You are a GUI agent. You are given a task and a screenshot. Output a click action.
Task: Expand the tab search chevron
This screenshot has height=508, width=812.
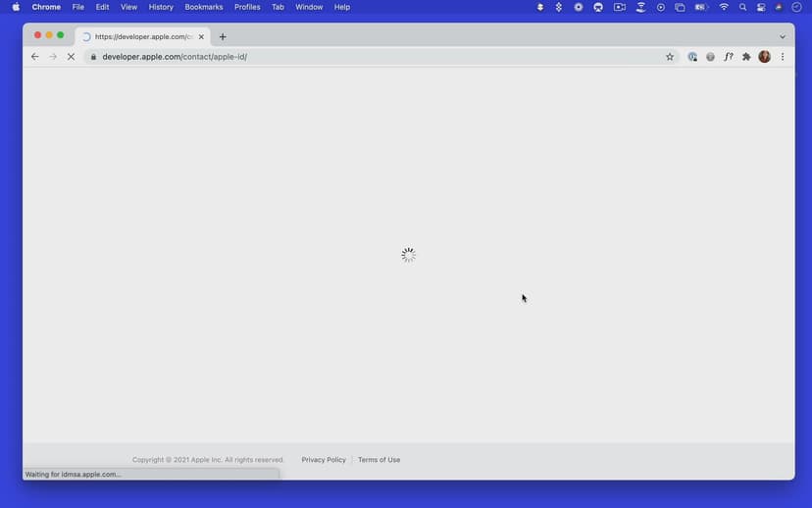782,37
